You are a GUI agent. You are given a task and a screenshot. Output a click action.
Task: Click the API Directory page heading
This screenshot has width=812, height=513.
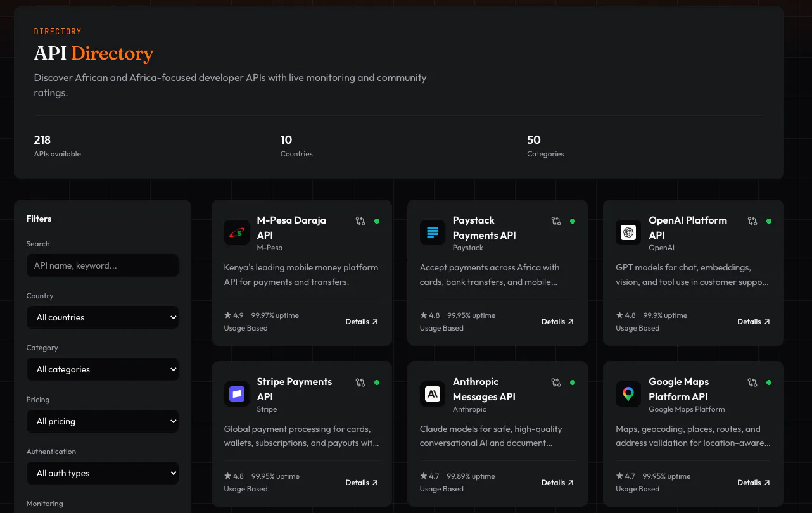pos(94,54)
